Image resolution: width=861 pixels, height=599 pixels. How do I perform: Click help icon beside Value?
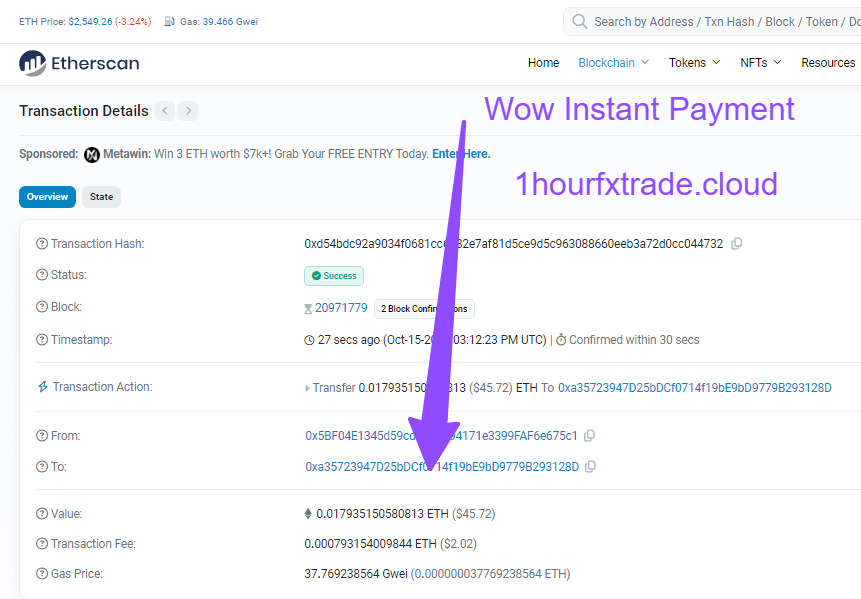pyautogui.click(x=42, y=513)
